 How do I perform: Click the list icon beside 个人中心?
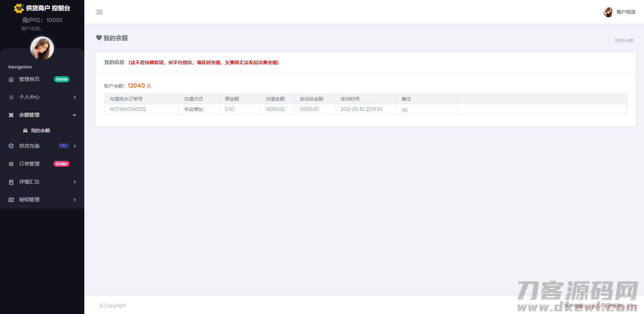tap(11, 97)
